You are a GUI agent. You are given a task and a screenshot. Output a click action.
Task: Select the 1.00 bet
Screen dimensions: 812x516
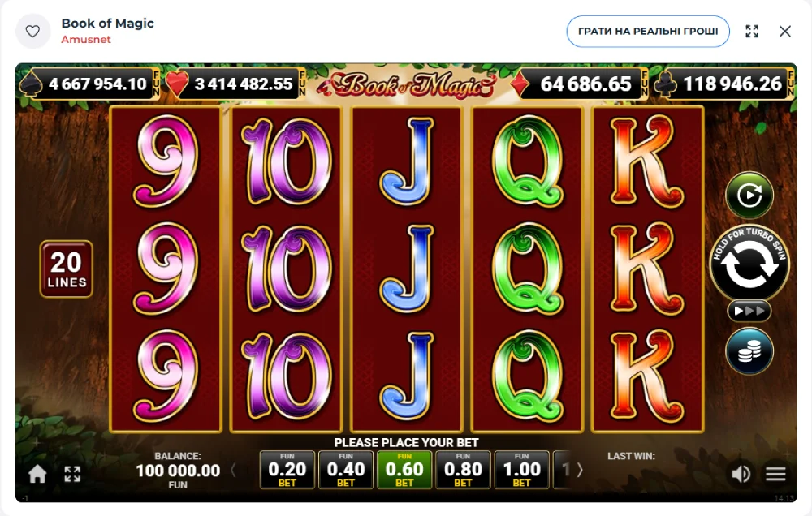tap(521, 470)
